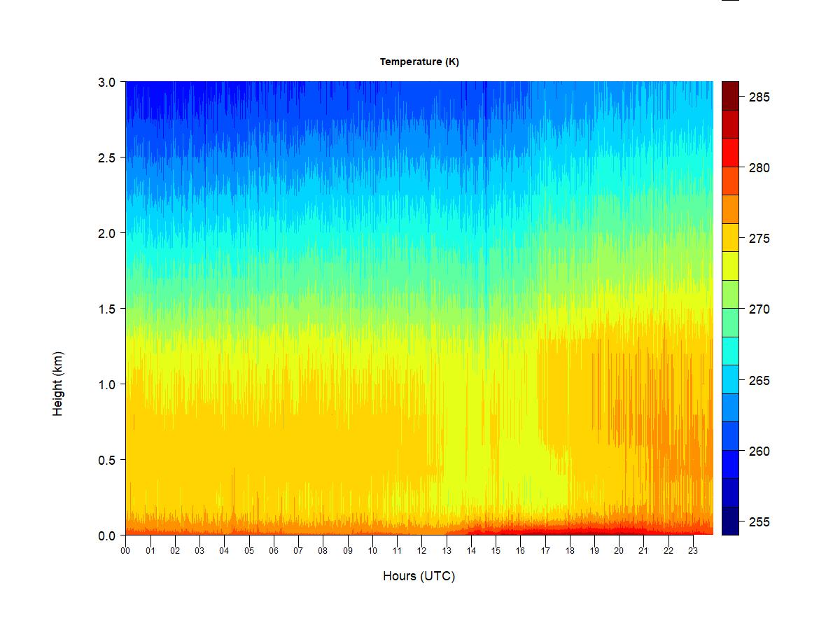The image size is (840, 630).
Task: Click hour tick label 03
Action: point(199,550)
